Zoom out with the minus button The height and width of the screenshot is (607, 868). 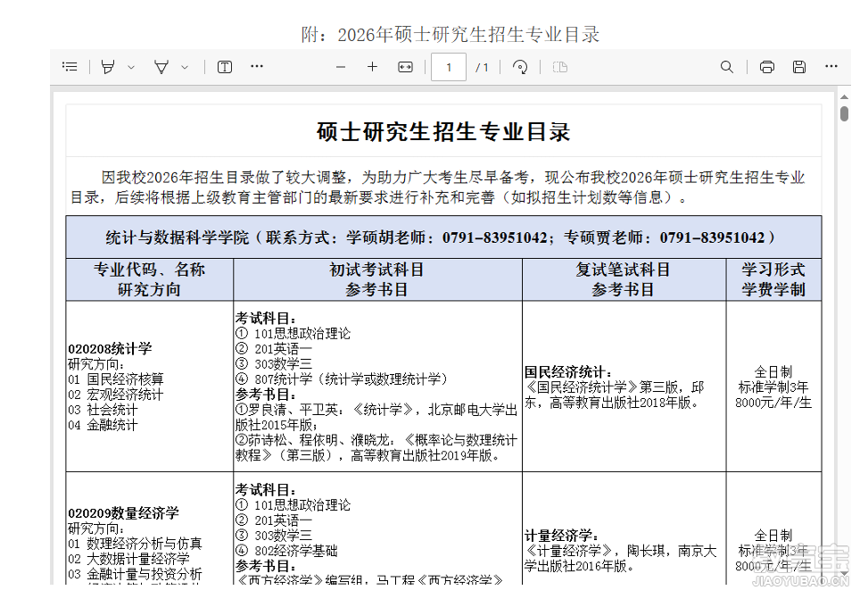[x=341, y=67]
